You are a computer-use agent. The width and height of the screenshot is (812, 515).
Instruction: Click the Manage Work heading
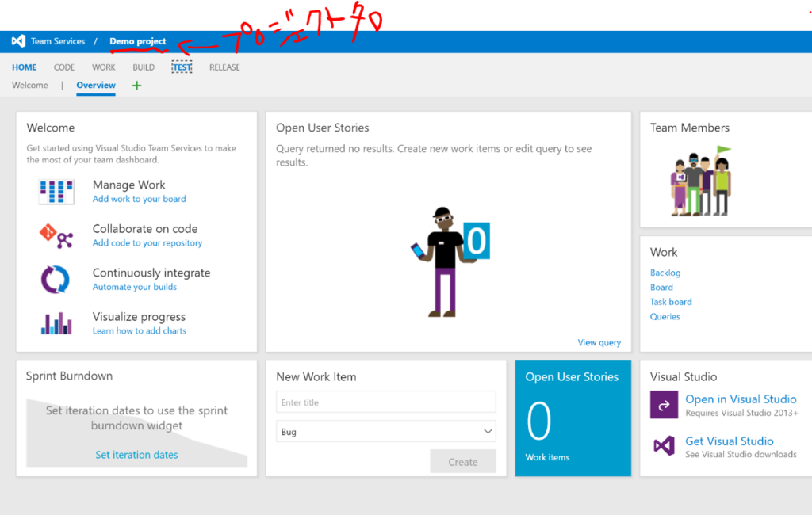coord(129,185)
